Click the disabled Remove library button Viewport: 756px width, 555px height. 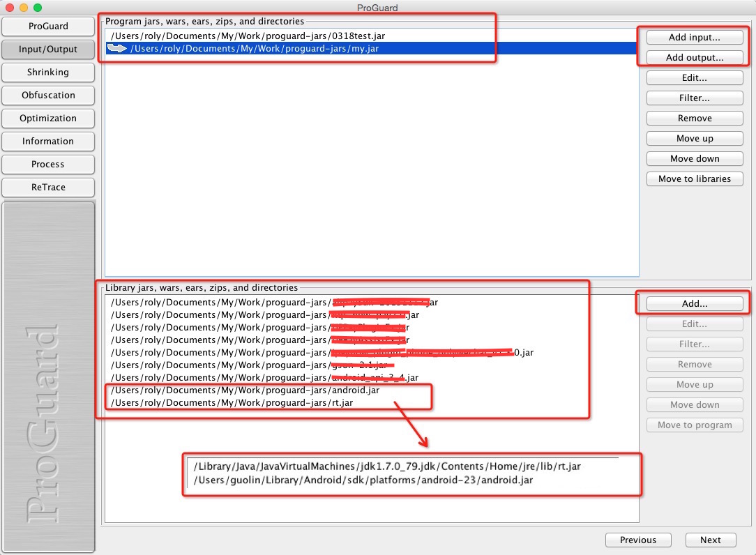695,365
